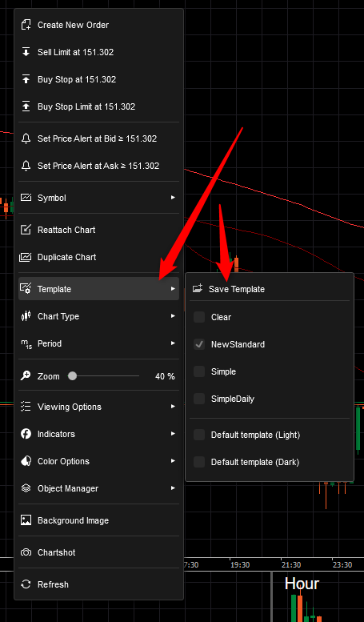Click the Refresh arrows icon
This screenshot has width=364, height=622.
[26, 584]
